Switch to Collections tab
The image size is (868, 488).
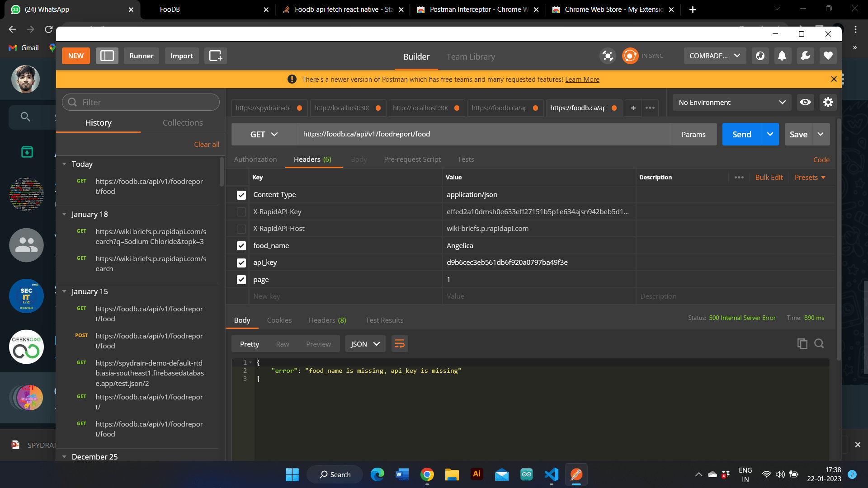(x=183, y=123)
